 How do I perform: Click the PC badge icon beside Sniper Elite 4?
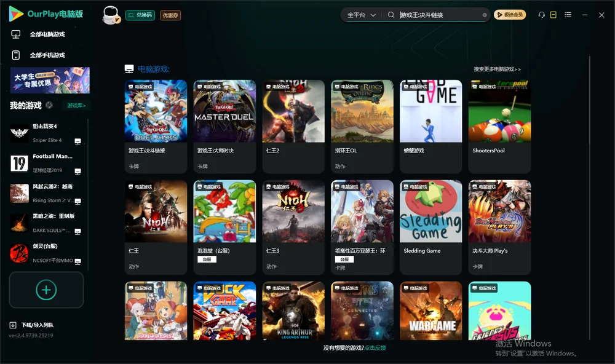tap(77, 141)
